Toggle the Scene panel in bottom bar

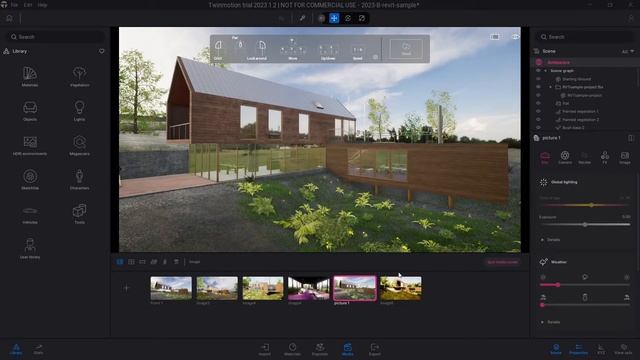coord(556,349)
